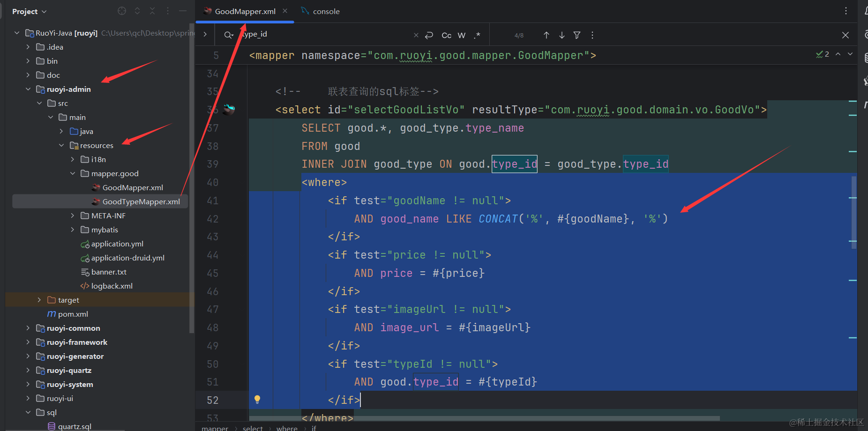Jump to next highlighted problem arrow
Viewport: 868px width, 431px height.
click(850, 54)
